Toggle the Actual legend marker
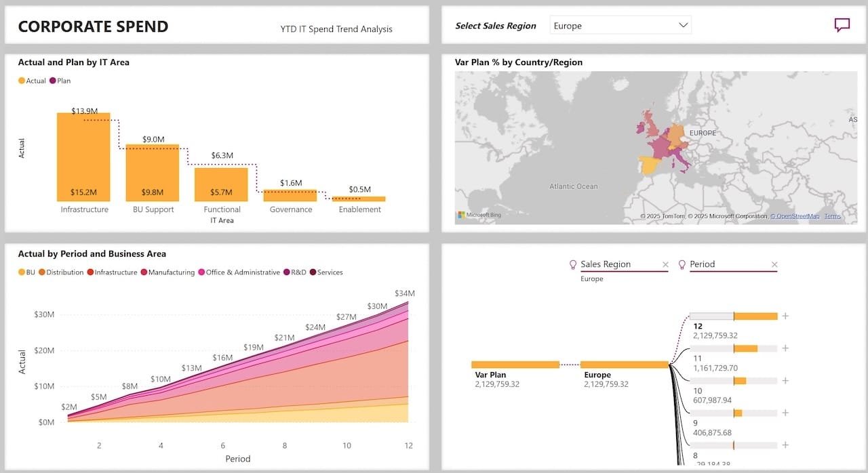This screenshot has height=473, width=868. tap(22, 81)
